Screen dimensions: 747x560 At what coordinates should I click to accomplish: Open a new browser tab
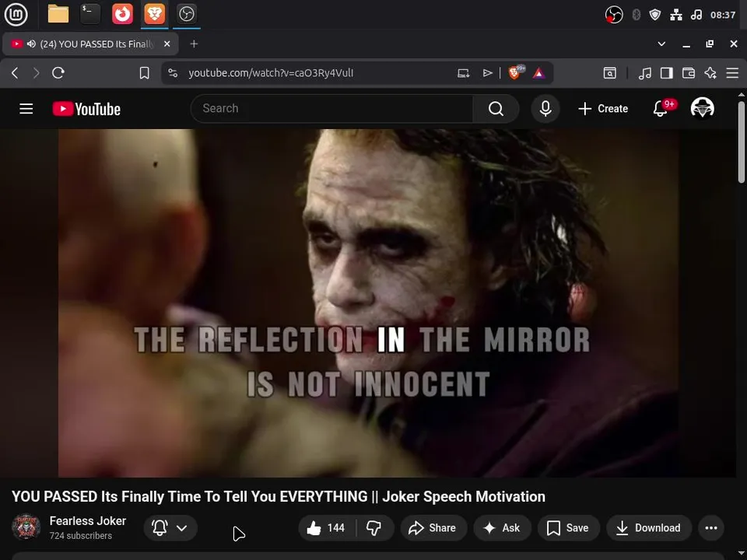pyautogui.click(x=194, y=44)
